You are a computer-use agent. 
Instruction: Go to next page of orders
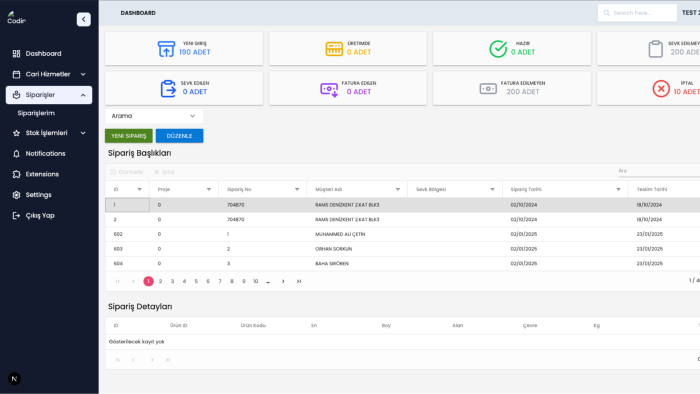pyautogui.click(x=283, y=282)
